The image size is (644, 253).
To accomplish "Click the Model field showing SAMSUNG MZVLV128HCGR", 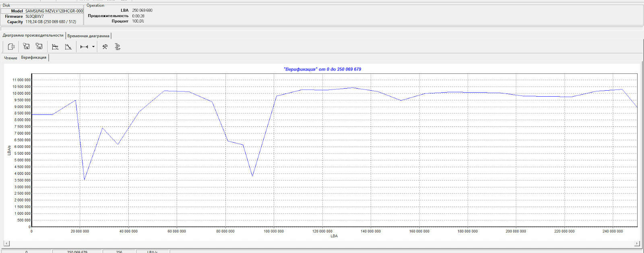I will [54, 11].
